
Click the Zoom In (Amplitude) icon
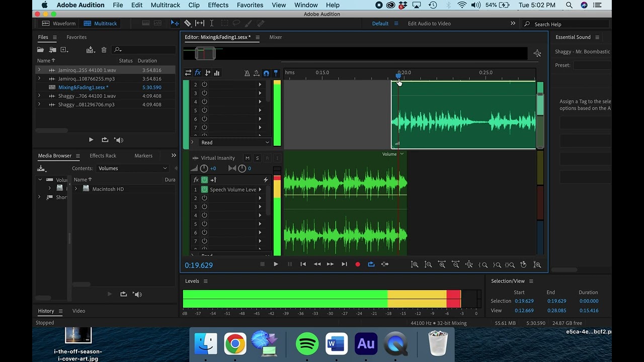point(415,264)
